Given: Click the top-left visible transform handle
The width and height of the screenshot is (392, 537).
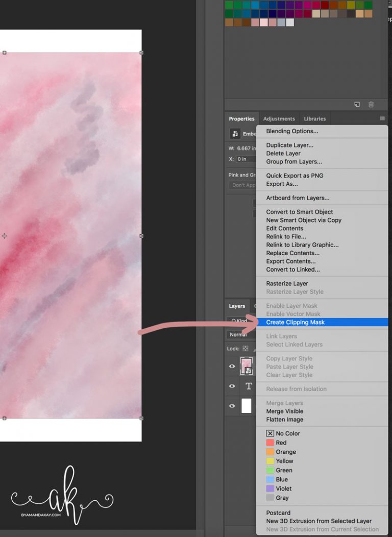Looking at the screenshot, I should pyautogui.click(x=5, y=53).
